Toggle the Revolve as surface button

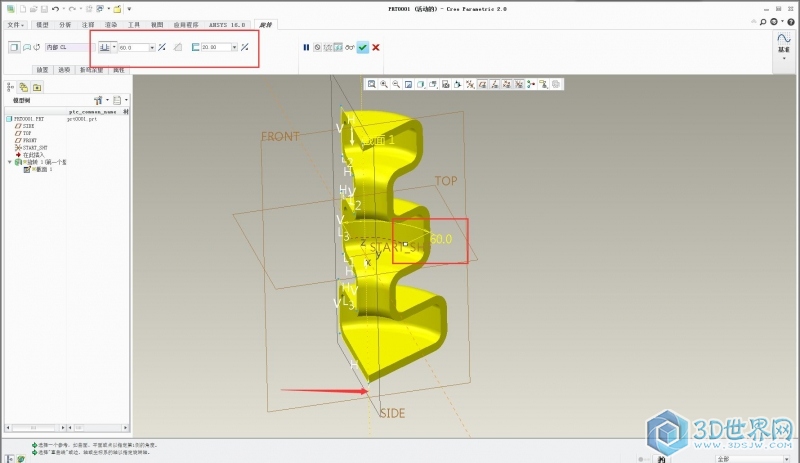click(x=27, y=47)
